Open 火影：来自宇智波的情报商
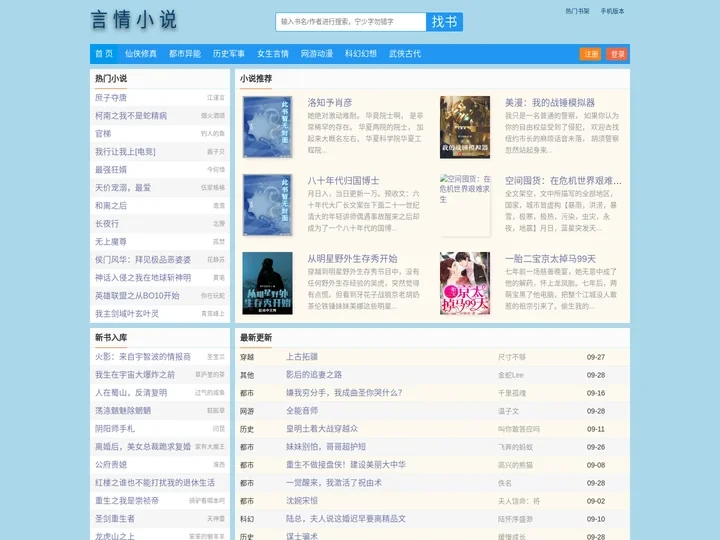Screen dimensions: 720x540 143,357
